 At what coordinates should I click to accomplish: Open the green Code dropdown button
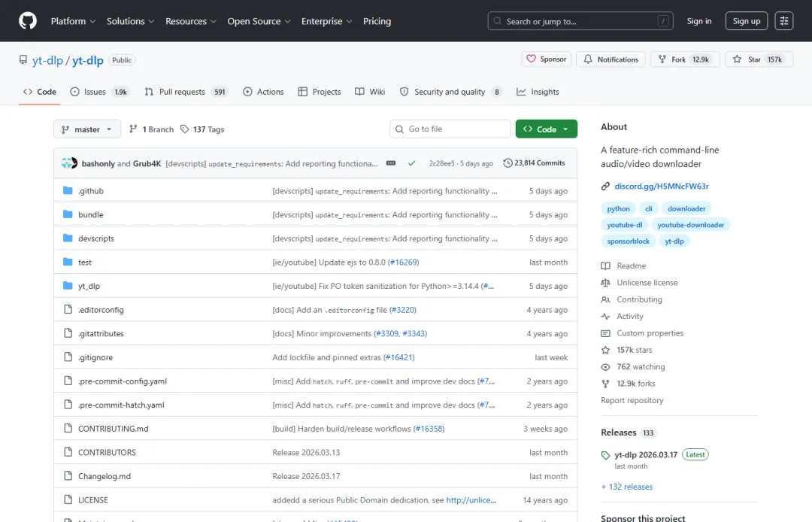pos(547,129)
